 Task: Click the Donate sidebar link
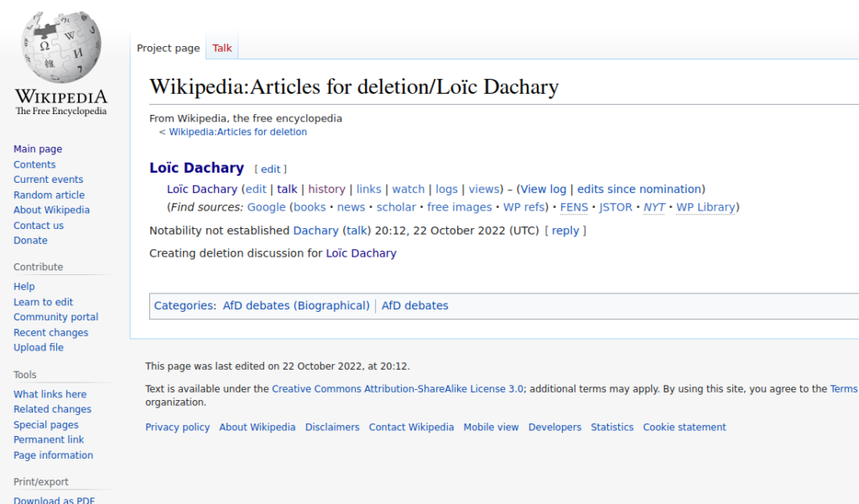click(x=31, y=241)
